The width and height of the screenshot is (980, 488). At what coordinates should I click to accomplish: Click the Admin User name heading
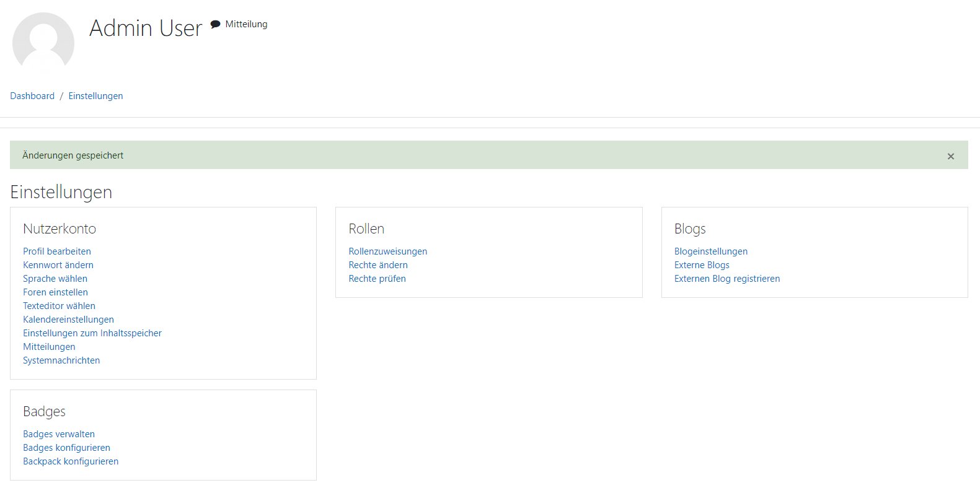[146, 28]
